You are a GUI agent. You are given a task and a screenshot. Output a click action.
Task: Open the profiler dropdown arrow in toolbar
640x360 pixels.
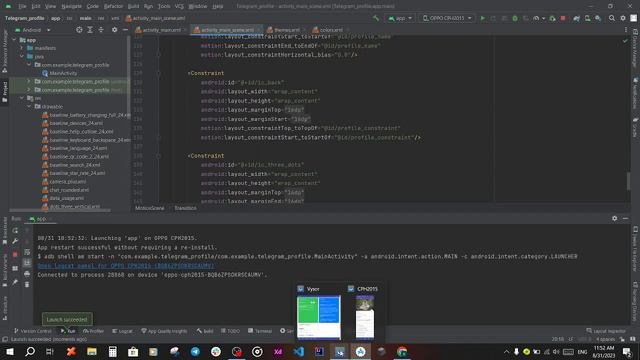pyautogui.click(x=543, y=18)
